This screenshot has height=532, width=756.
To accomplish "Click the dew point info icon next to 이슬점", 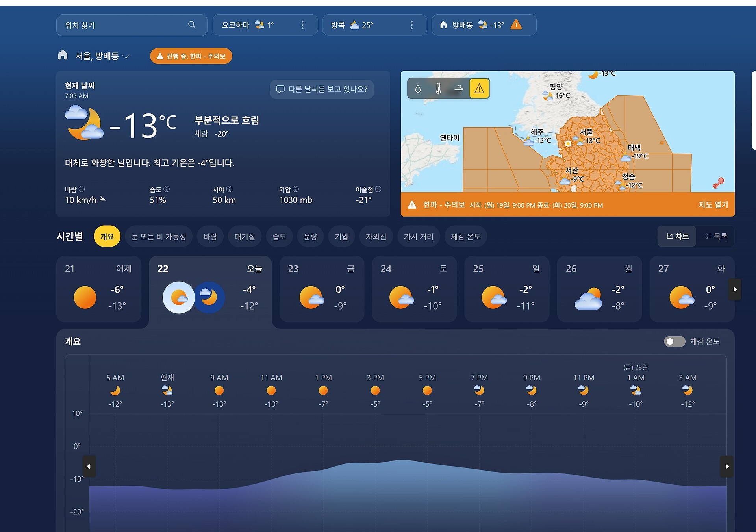I will point(378,189).
